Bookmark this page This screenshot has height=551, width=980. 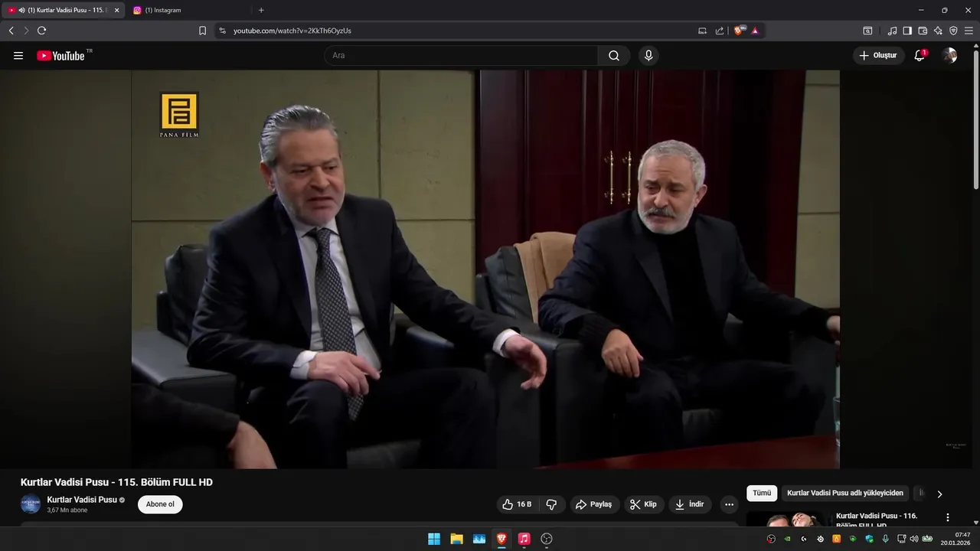(x=202, y=31)
